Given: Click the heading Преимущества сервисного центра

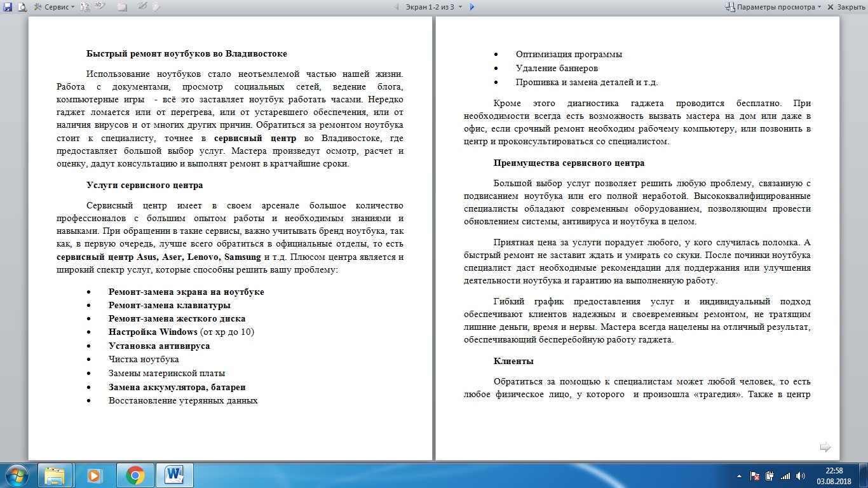Looking at the screenshot, I should click(569, 163).
